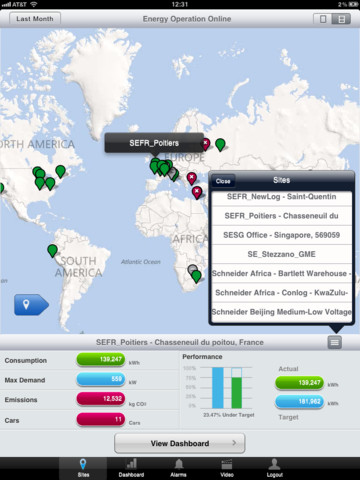Go to the Dashboard tab
360x480 pixels.
(x=131, y=468)
